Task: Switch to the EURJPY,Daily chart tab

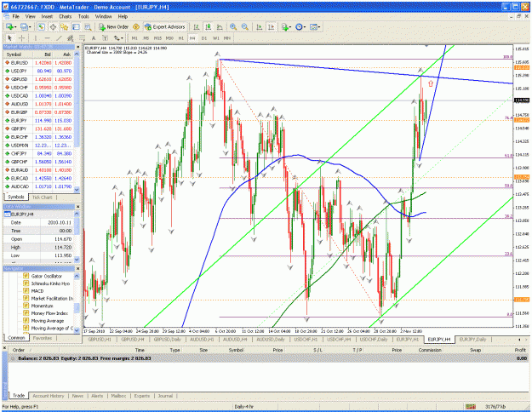Action: [473, 340]
